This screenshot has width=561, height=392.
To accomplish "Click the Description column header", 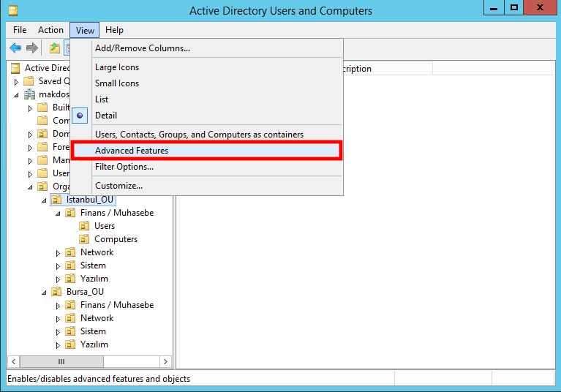I will (388, 68).
